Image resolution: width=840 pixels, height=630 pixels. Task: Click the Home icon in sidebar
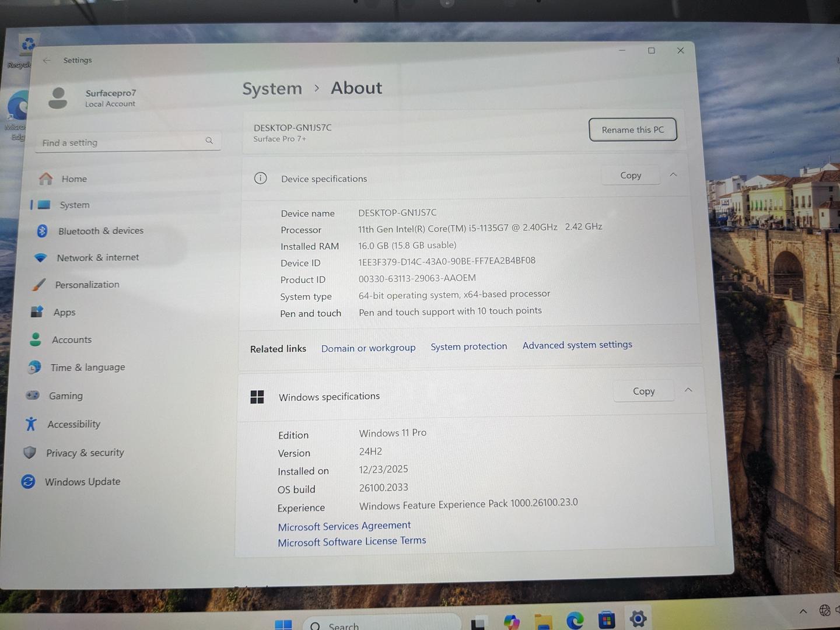pyautogui.click(x=45, y=179)
